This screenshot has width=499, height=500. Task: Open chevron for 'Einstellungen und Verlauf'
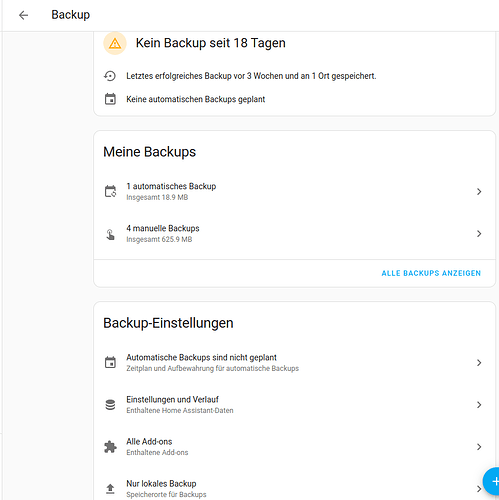pyautogui.click(x=479, y=405)
